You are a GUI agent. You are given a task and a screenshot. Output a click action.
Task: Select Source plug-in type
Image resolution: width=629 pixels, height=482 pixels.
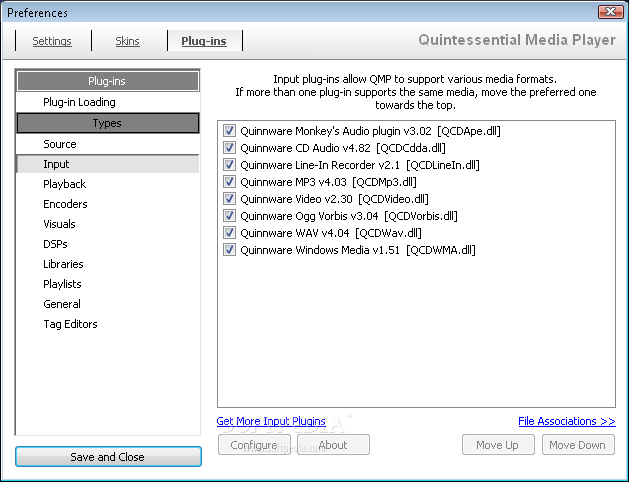click(x=108, y=144)
